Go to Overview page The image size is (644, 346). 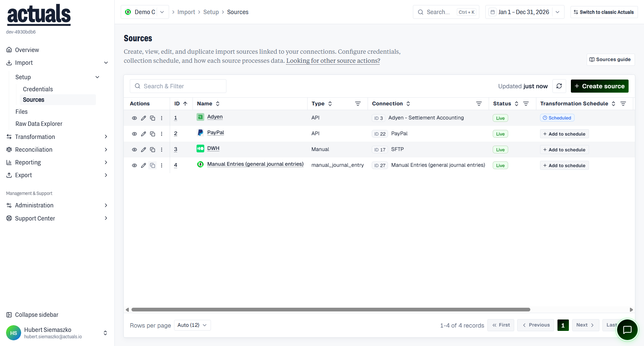(27, 50)
